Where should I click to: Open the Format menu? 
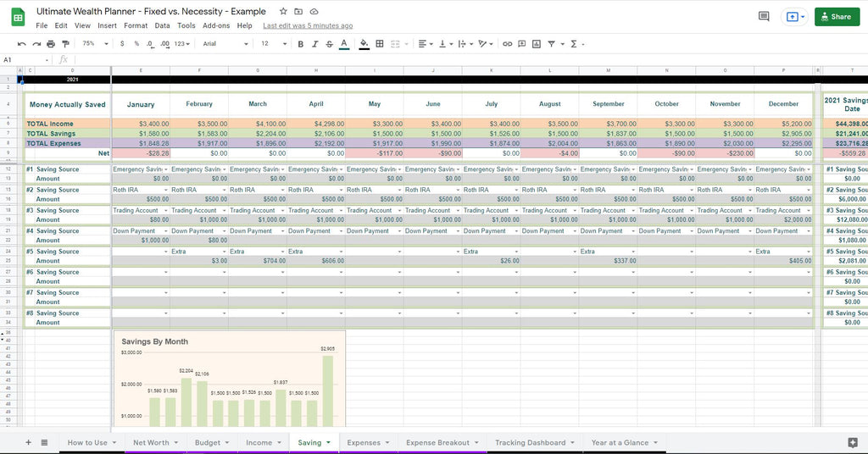(x=136, y=25)
